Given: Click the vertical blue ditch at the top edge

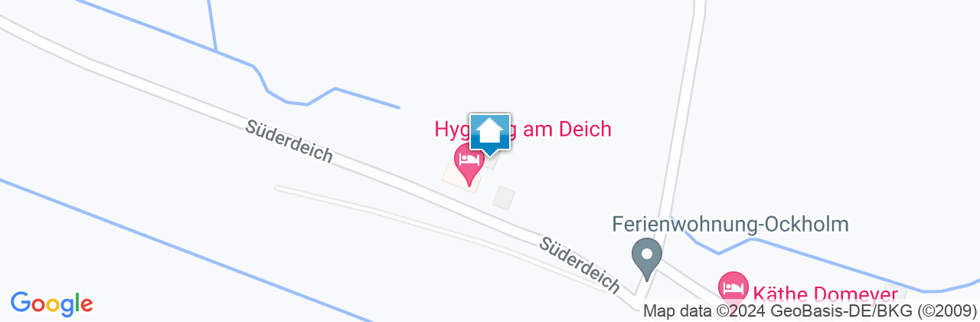Looking at the screenshot, I should click(x=212, y=25).
